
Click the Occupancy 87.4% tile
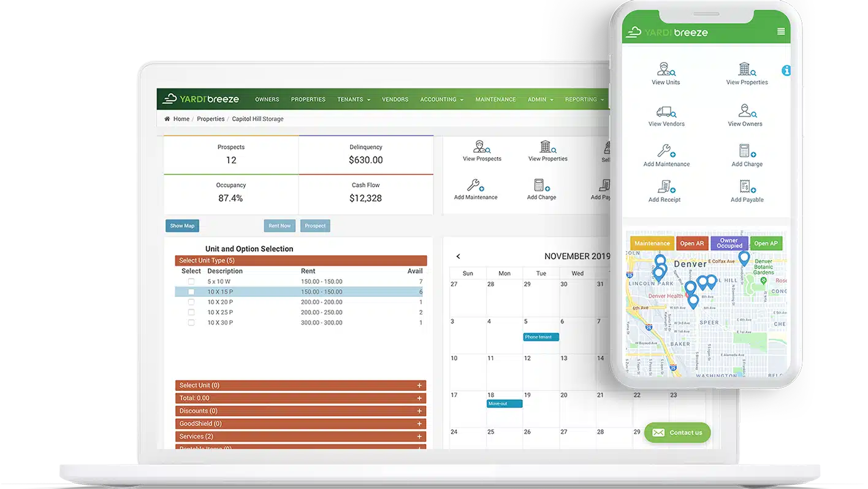coord(231,194)
